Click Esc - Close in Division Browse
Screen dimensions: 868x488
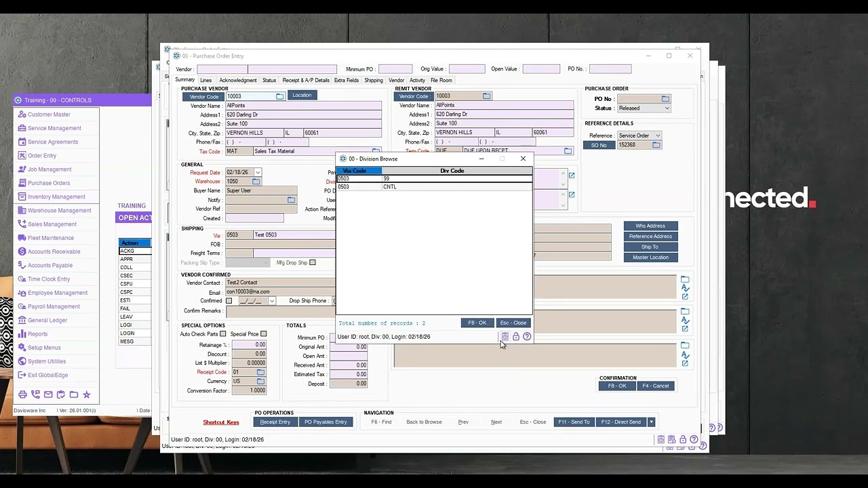tap(513, 323)
